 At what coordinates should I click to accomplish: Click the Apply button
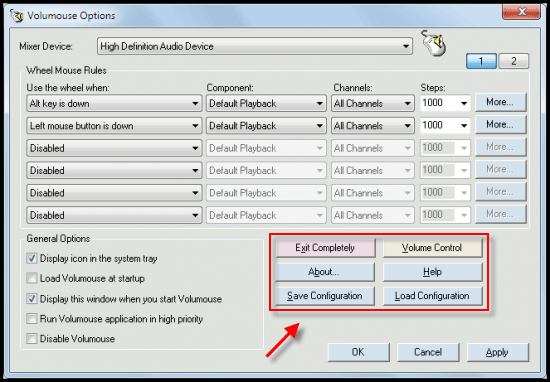pyautogui.click(x=497, y=352)
